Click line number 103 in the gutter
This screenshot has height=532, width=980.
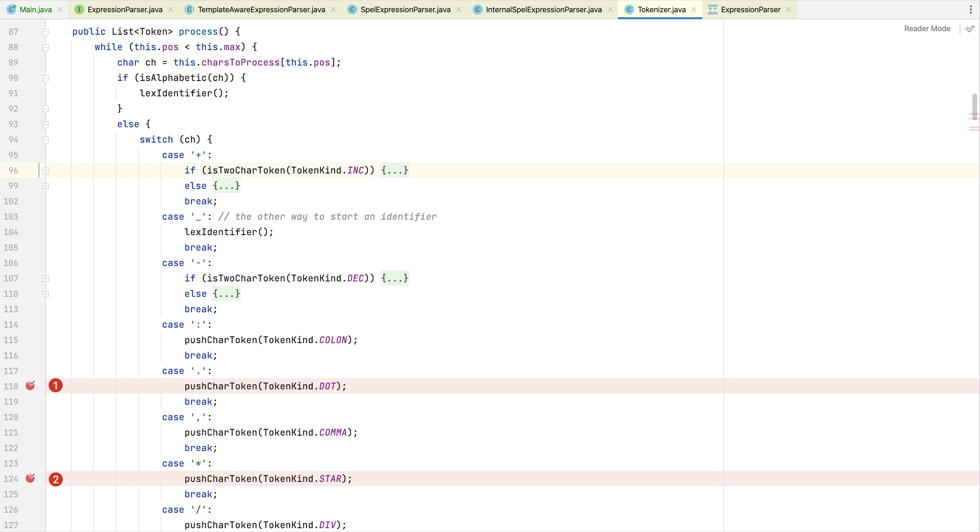(11, 217)
